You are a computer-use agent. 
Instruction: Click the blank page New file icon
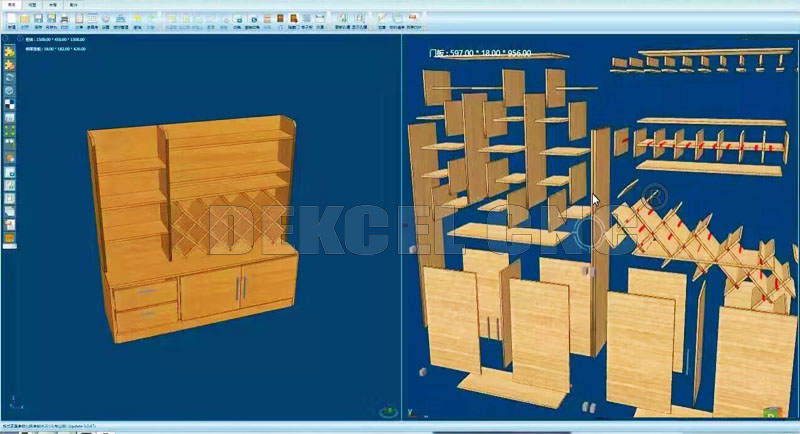pos(11,19)
